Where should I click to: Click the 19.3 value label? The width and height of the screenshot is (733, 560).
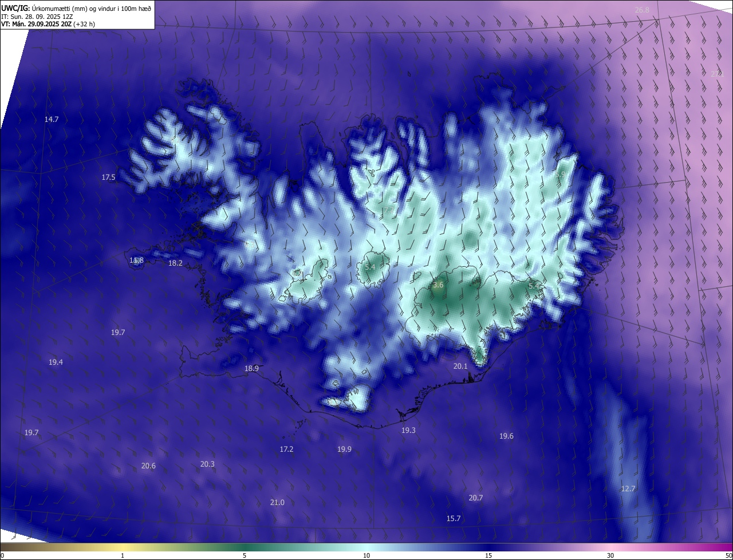[x=408, y=431]
